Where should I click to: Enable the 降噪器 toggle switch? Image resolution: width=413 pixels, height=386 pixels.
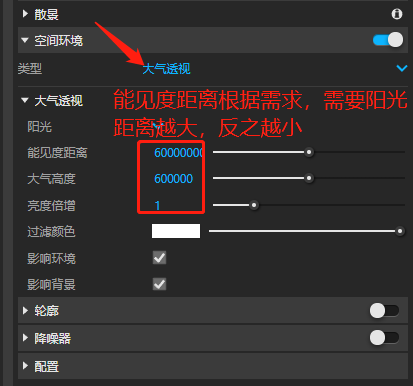point(384,338)
